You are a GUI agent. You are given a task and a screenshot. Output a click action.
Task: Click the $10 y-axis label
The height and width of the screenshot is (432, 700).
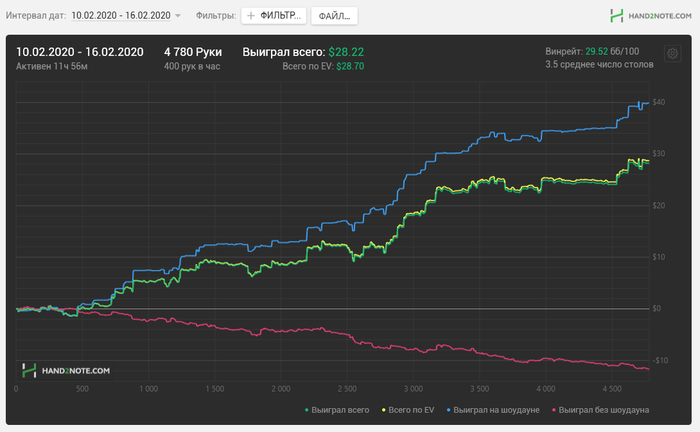point(658,257)
